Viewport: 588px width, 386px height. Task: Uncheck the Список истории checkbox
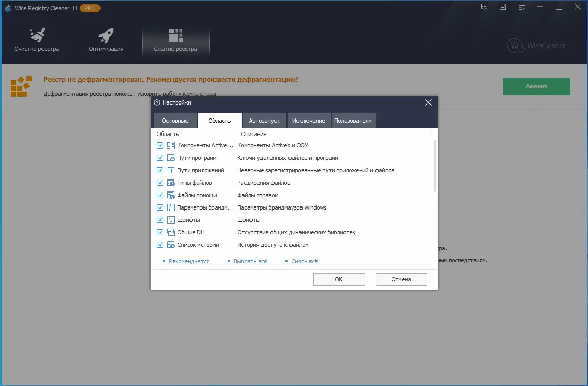(160, 245)
